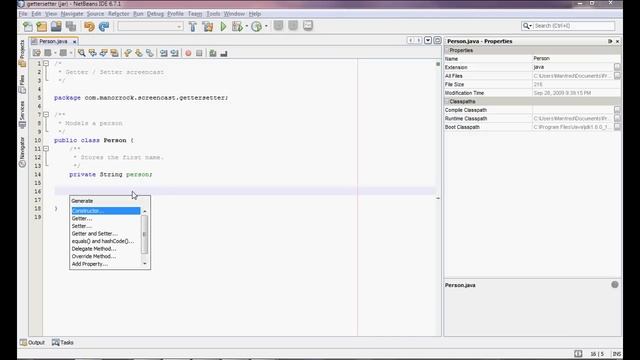Run the main project with green arrow
Viewport: 640px width, 360px height.
click(x=223, y=27)
